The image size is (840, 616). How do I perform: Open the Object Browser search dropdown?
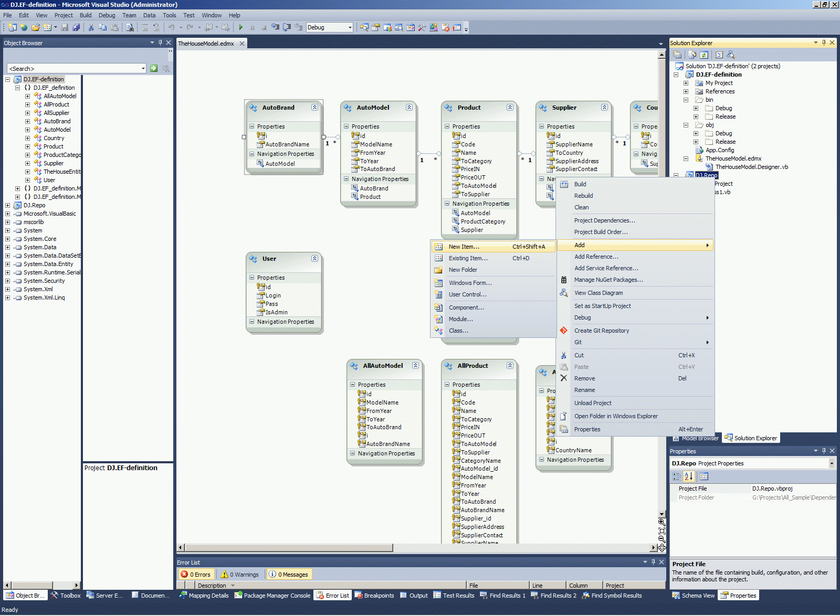(x=143, y=68)
